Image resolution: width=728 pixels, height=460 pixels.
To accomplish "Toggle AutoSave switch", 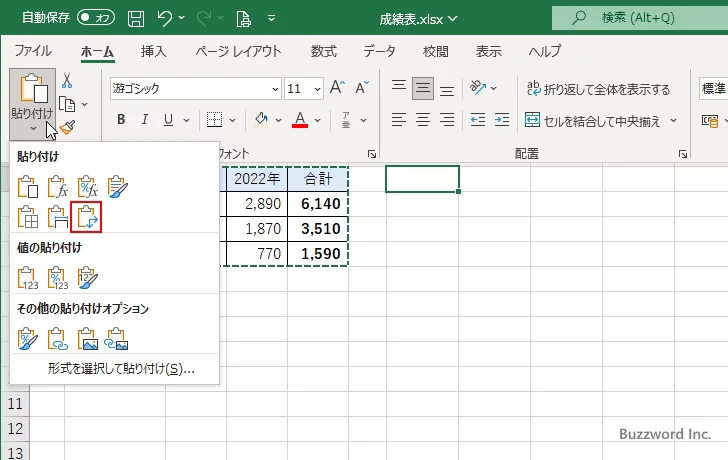I will point(96,18).
